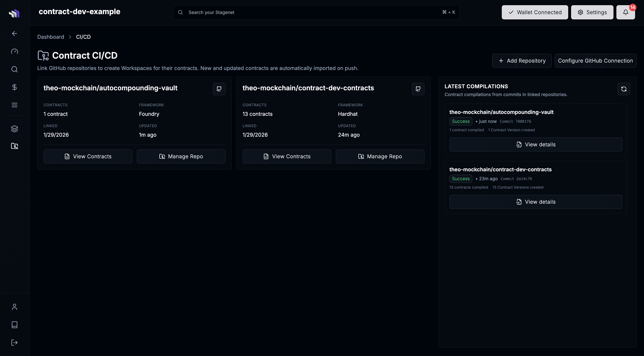Open GitHub icon on autocompounding-vault card
Viewport: 644px width, 356px height.
219,89
